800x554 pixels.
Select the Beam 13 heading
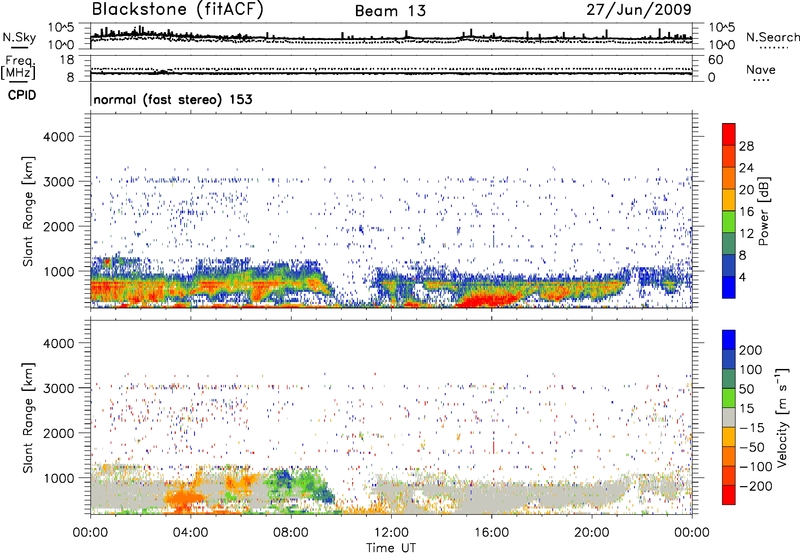pos(390,11)
